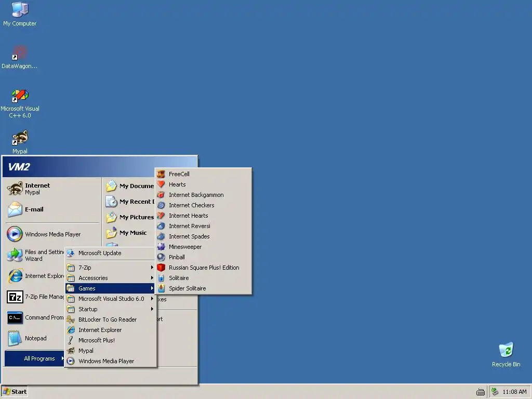Image resolution: width=532 pixels, height=399 pixels.
Task: Open Windows Media Player in left pane
Action: (x=52, y=234)
